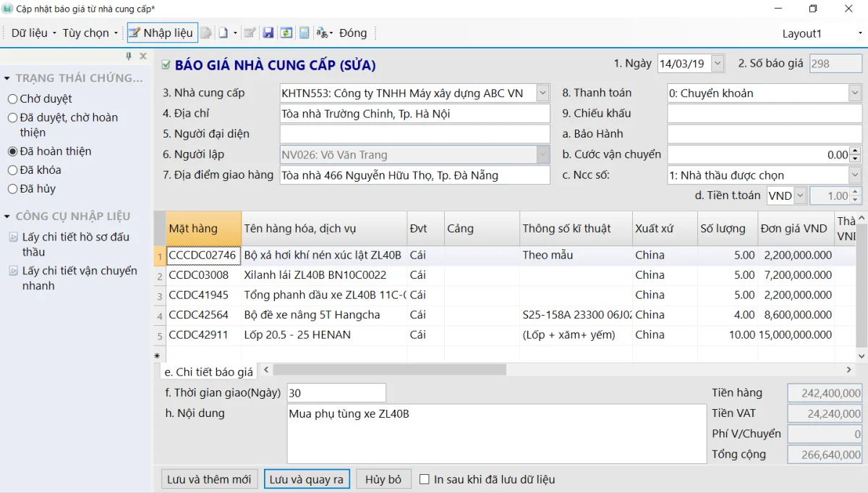Select the 'Chờ duyệt' radio button

pos(13,99)
